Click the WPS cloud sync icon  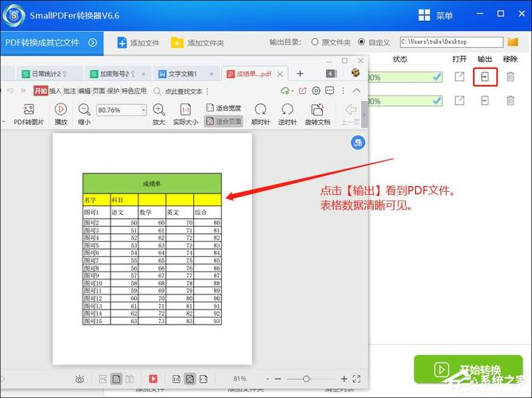[x=285, y=91]
